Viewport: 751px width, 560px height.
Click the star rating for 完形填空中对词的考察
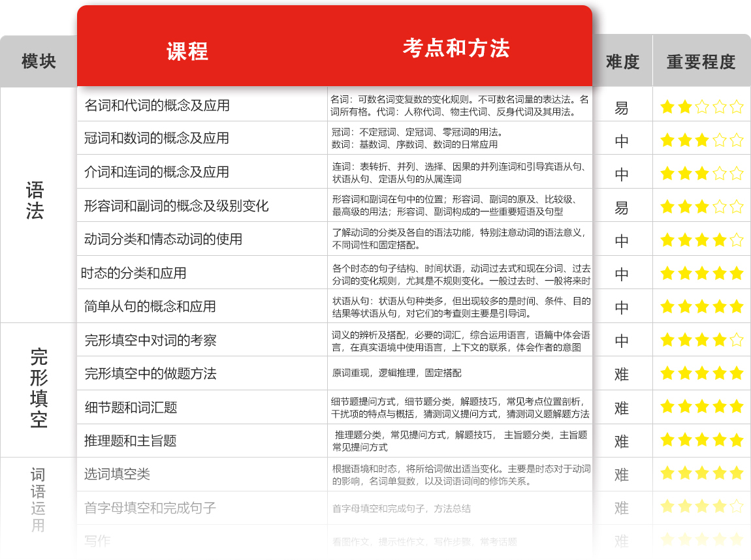(701, 340)
